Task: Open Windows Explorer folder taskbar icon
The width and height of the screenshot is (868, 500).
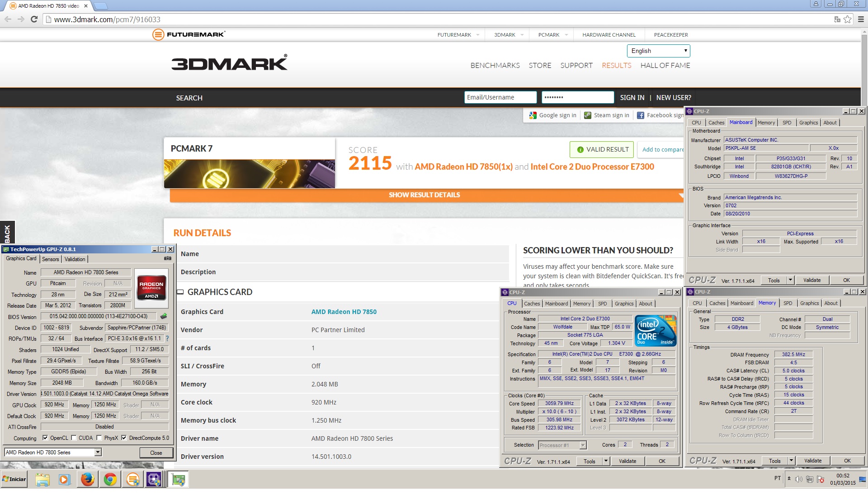Action: click(x=42, y=479)
